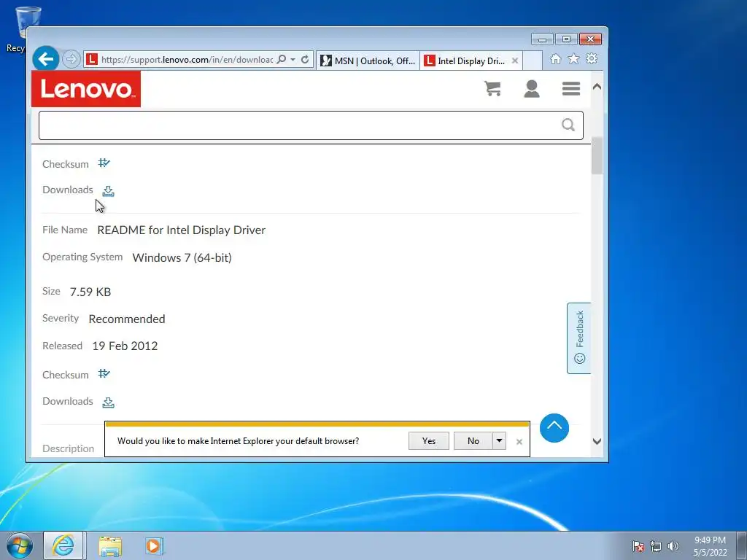Viewport: 747px width, 560px height.
Task: Open Windows Explorer from taskbar
Action: (110, 545)
